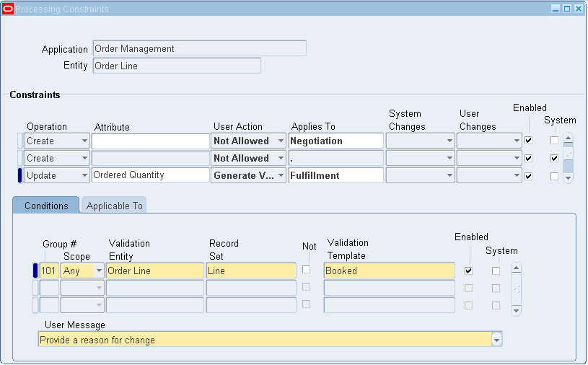Click Validation Entity field Order Line
This screenshot has width=588, height=365.
click(x=155, y=271)
